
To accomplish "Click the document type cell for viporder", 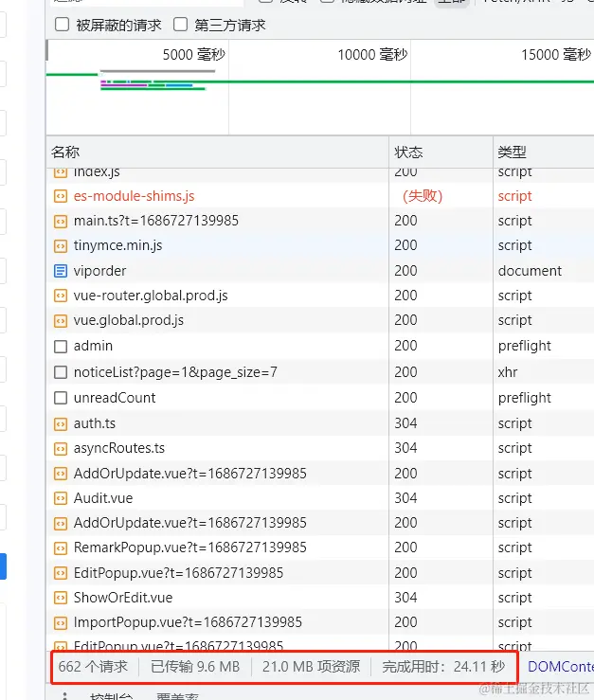I will point(530,271).
